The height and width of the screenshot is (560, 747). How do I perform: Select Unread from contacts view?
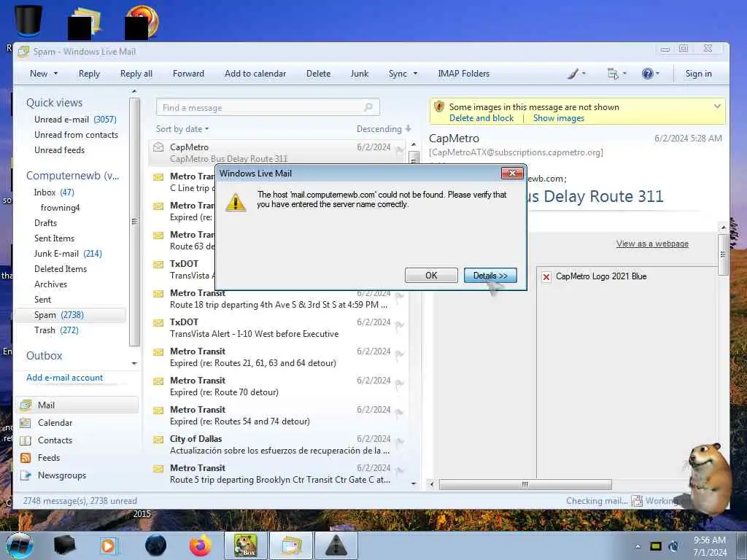click(x=76, y=135)
